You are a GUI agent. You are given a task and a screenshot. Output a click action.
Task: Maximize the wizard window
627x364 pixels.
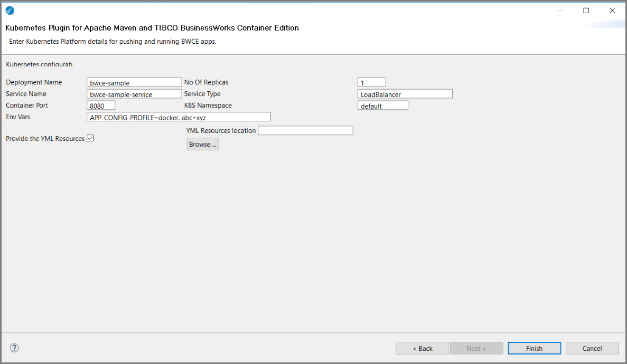point(586,11)
